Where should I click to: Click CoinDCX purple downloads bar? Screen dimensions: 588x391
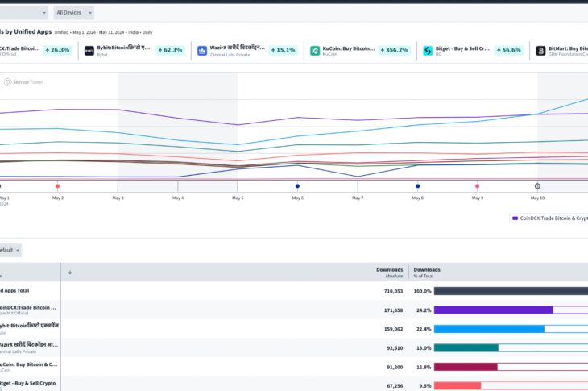493,310
